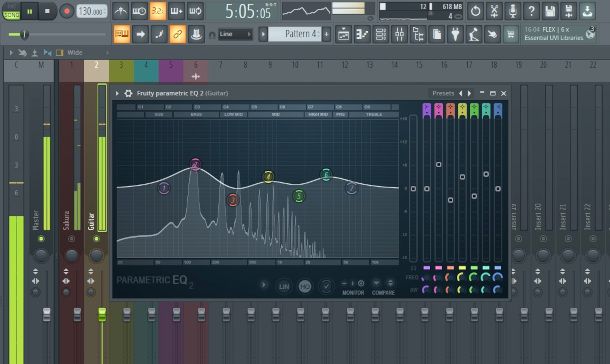Select mixer track 4 header
The image size is (610, 364).
pyautogui.click(x=146, y=71)
